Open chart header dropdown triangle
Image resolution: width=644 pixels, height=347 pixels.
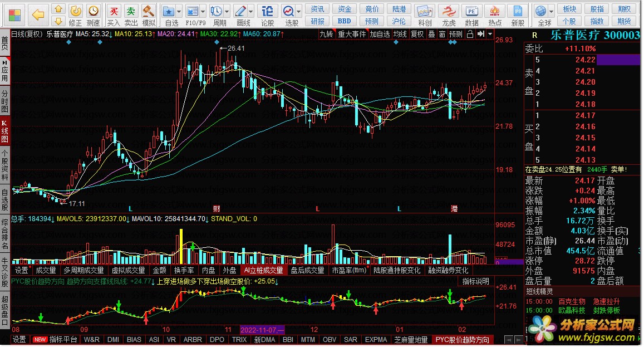tap(490, 34)
